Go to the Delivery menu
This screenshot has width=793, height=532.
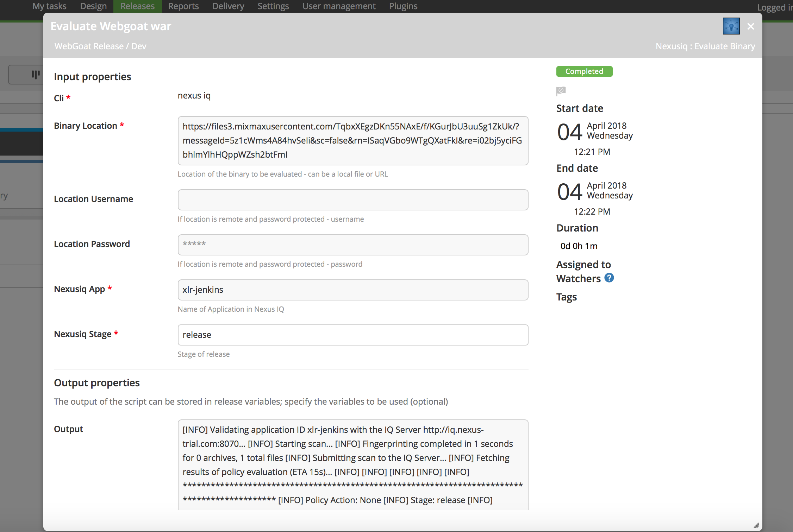228,6
